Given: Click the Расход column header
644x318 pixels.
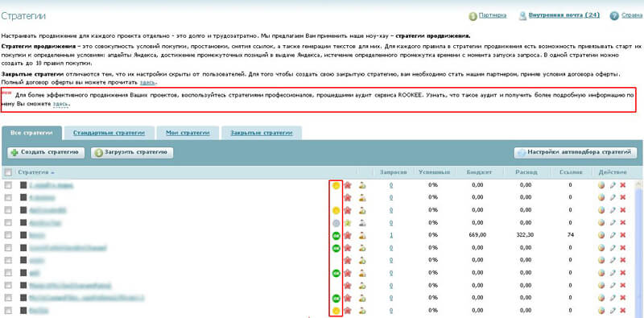Looking at the screenshot, I should [x=526, y=172].
